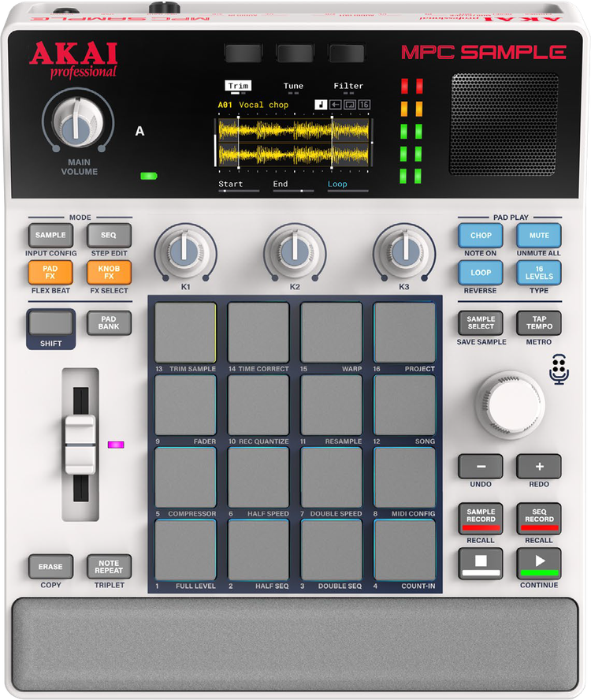Arm the SAMPLE RECORD button
This screenshot has height=700, width=591.
pos(481,519)
